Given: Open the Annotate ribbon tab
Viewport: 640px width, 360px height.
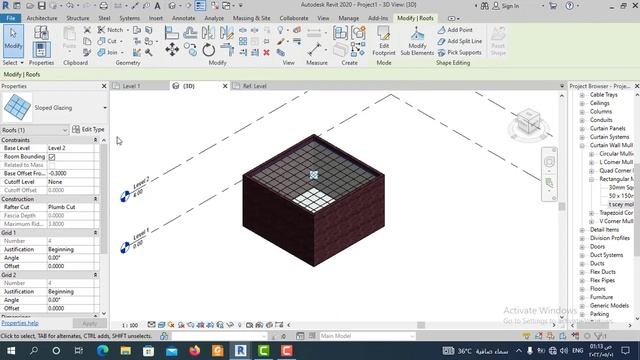Looking at the screenshot, I should (x=183, y=18).
